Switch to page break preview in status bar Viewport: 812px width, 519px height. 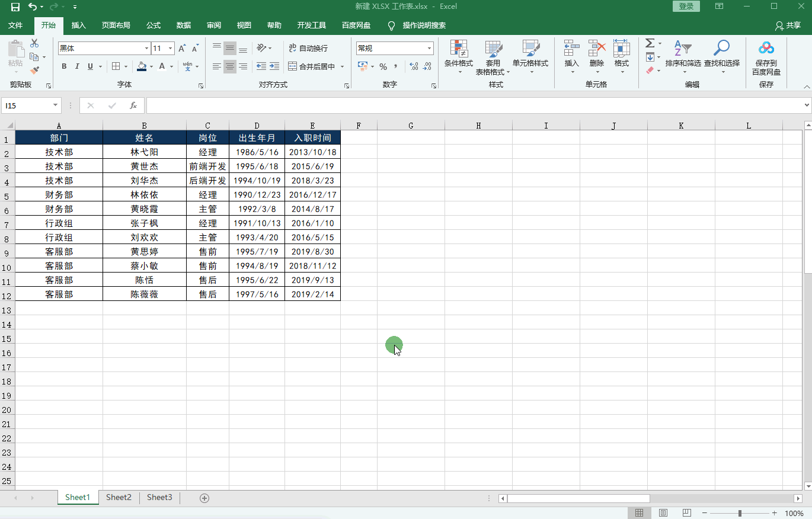[686, 512]
